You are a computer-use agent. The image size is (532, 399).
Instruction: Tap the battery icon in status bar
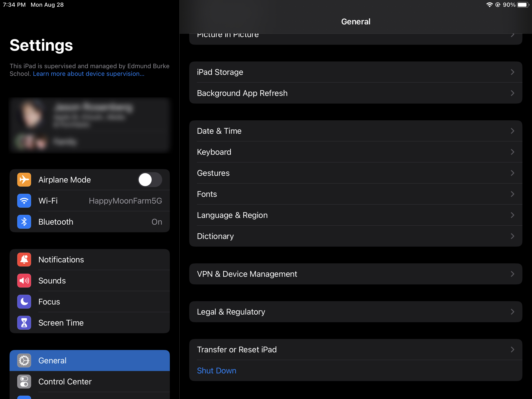[523, 5]
